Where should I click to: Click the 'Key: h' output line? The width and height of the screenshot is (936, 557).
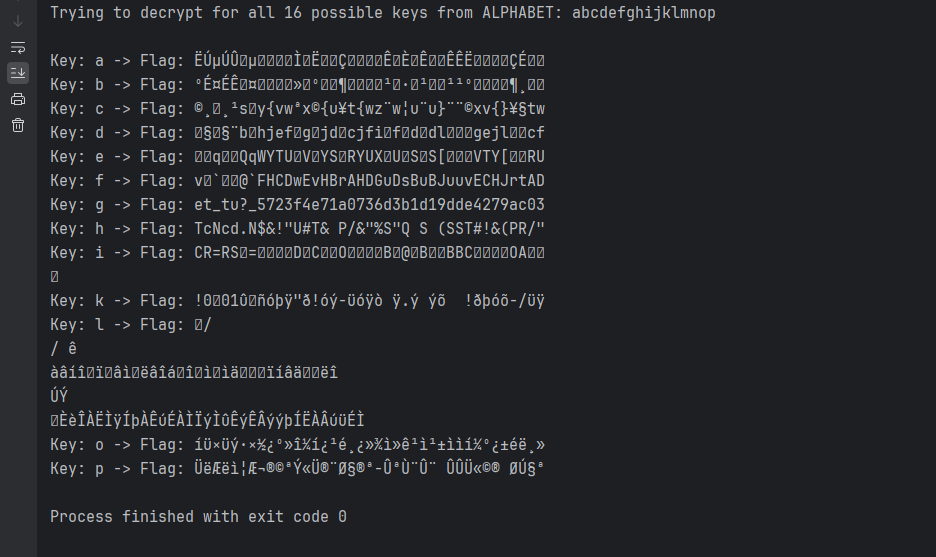(x=297, y=229)
